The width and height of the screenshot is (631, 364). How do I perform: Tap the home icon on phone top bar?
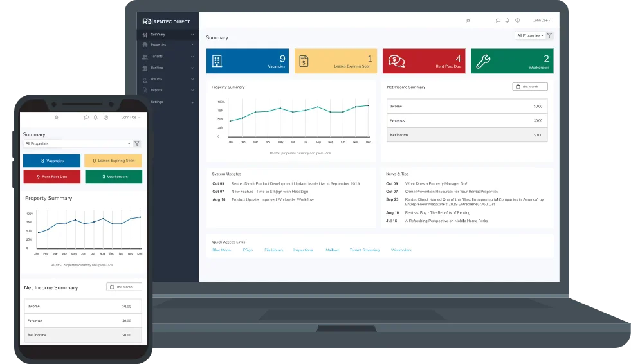click(x=57, y=118)
